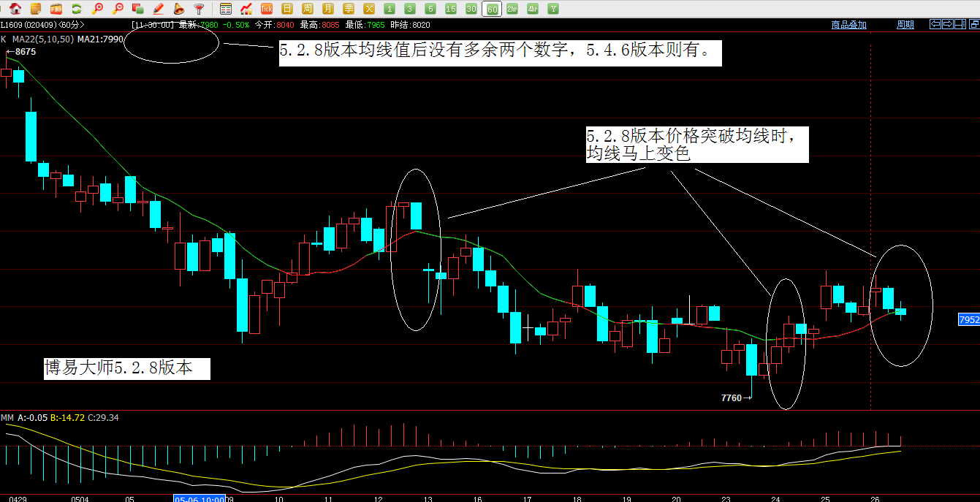The image size is (980, 502).
Task: Click the red Home icon in toolbar
Action: point(15,9)
